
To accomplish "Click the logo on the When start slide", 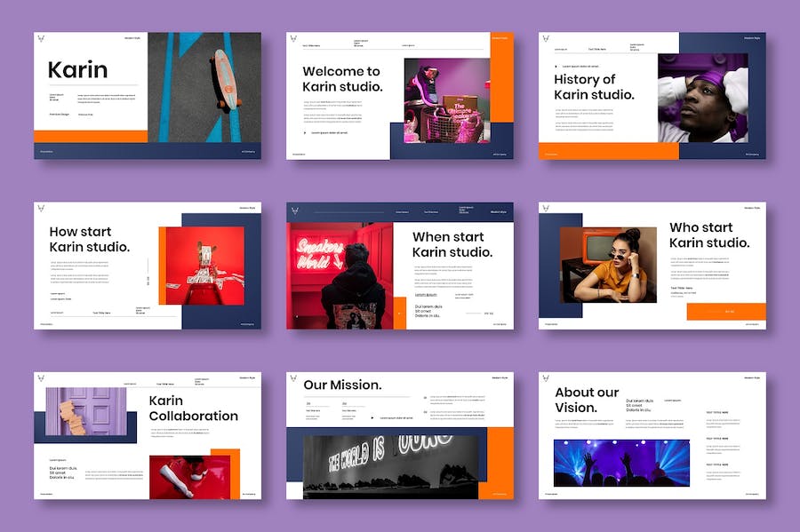I will click(x=294, y=210).
